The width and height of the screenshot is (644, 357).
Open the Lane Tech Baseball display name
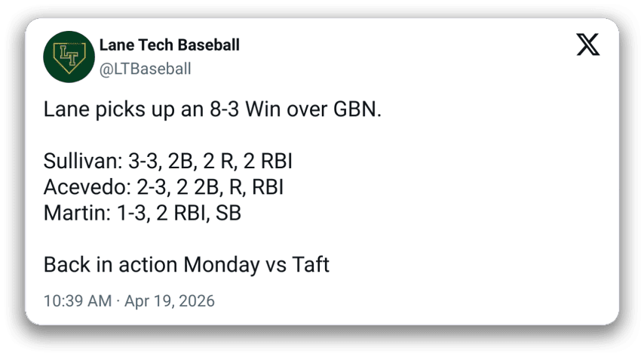click(x=170, y=45)
